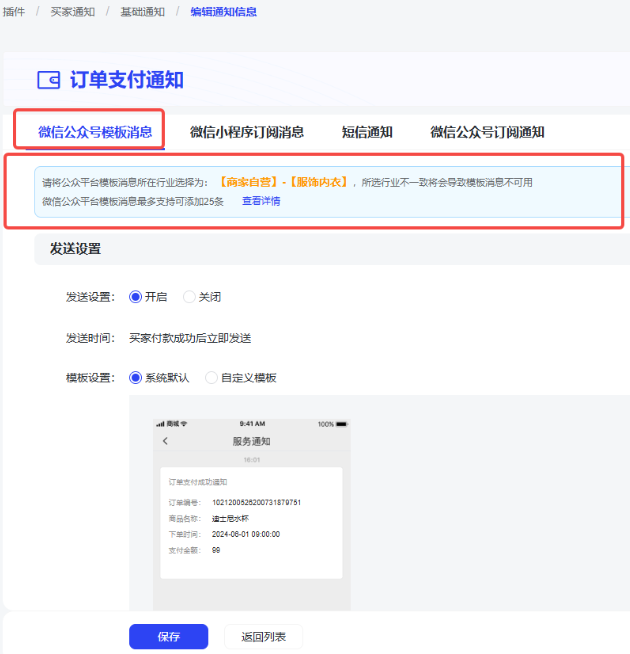Select the 开启 radio option
Screen dimensions: 630x654
[x=137, y=297]
